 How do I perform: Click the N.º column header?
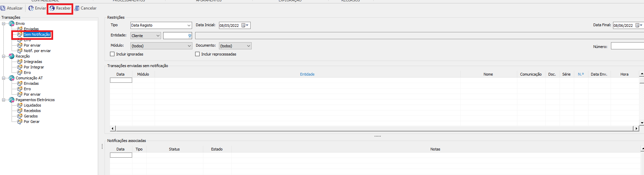581,74
